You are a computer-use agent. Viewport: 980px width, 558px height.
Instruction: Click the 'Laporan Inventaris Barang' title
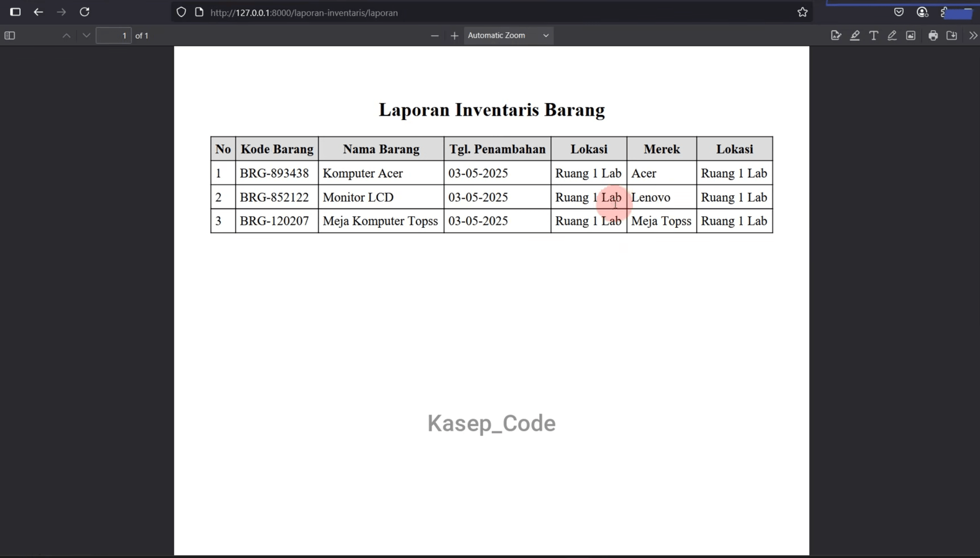492,110
